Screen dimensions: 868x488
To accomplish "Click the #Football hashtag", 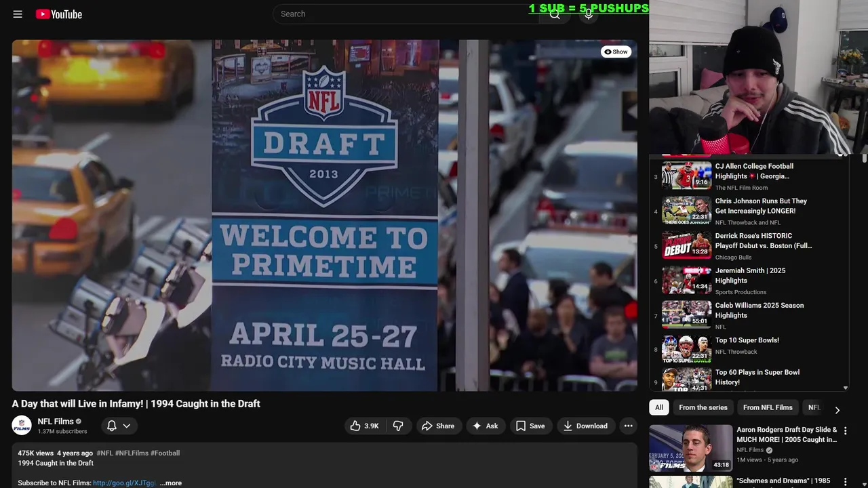I will (x=165, y=453).
